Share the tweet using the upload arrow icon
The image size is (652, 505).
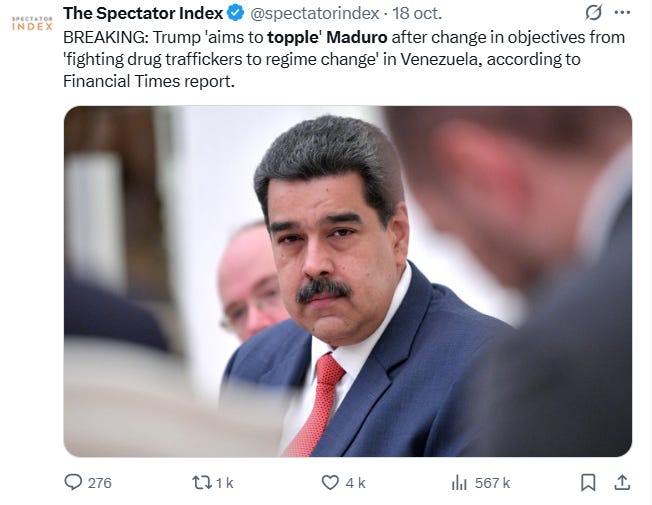[x=622, y=483]
